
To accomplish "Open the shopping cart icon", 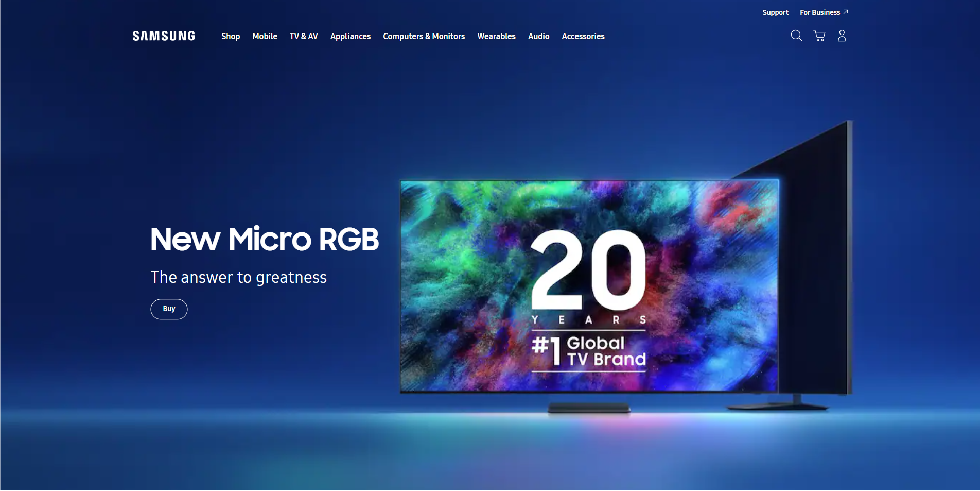I will (x=819, y=36).
